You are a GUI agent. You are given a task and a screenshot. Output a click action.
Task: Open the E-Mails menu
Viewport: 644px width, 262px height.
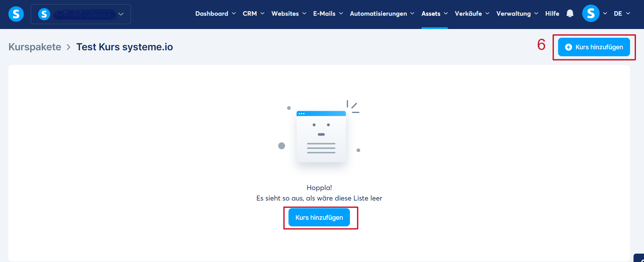[x=328, y=14]
